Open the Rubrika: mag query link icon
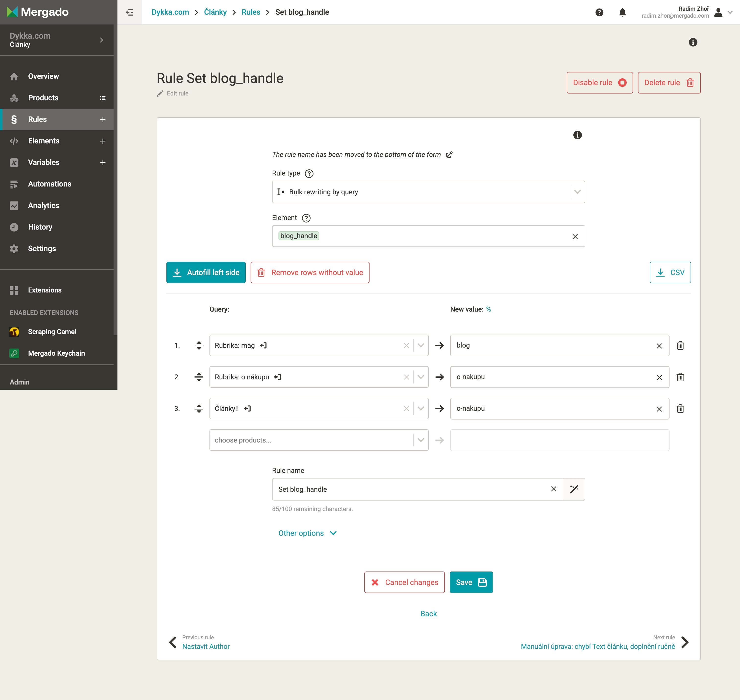Image resolution: width=740 pixels, height=700 pixels. point(263,346)
